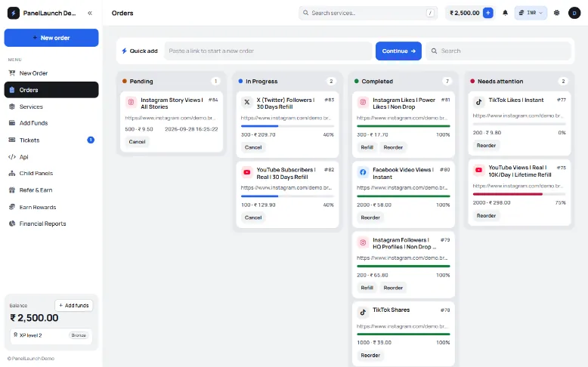Focus the orders Search field
Image resolution: width=588 pixels, height=367 pixels.
(x=498, y=51)
